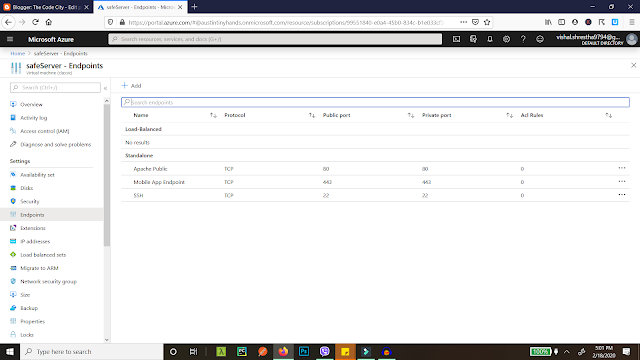Click the IP addresses sidebar icon
The image size is (640, 360).
(13, 241)
